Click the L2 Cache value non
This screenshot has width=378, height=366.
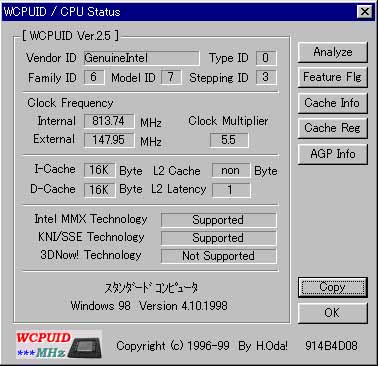click(231, 170)
